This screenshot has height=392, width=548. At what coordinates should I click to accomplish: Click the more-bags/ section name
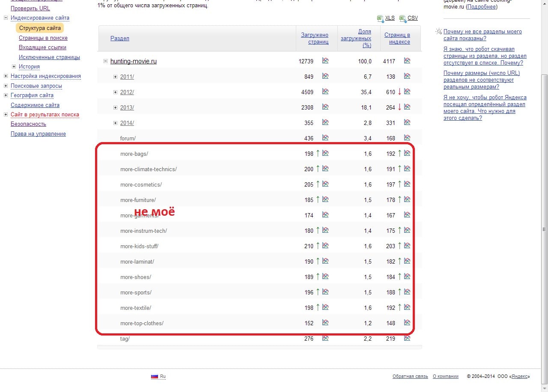(x=134, y=154)
